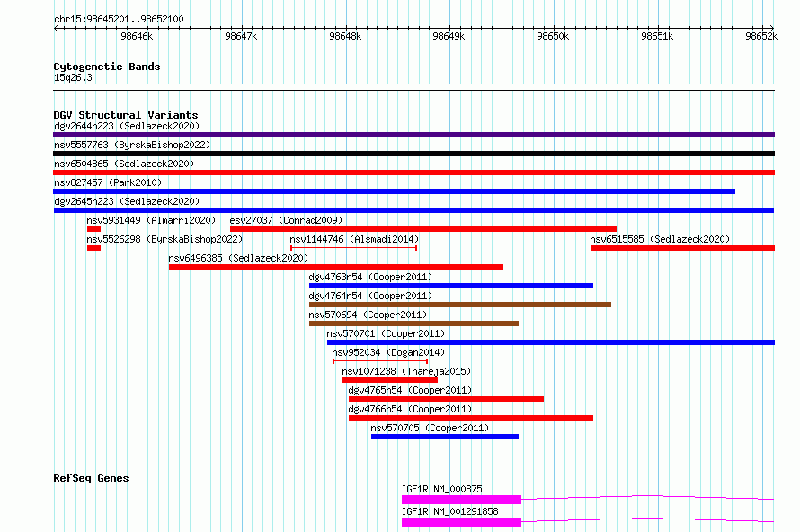The width and height of the screenshot is (800, 532).
Task: Select thin red nsv1144746 interval line
Action: pyautogui.click(x=353, y=248)
